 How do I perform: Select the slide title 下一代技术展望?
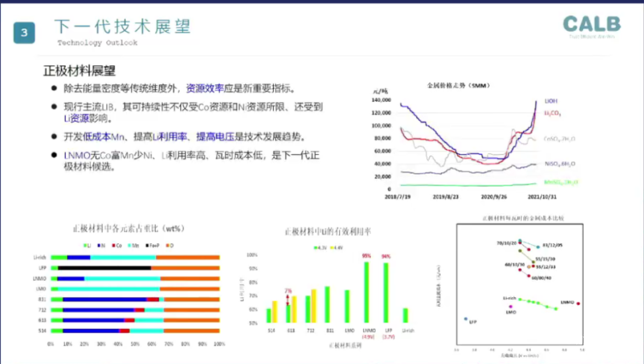click(122, 27)
